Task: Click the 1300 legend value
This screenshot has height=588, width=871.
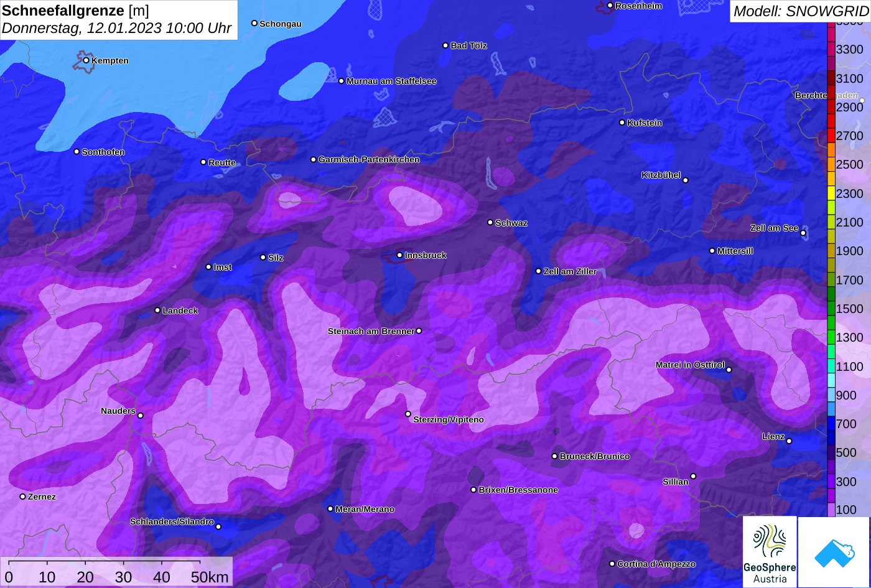Action: pyautogui.click(x=850, y=337)
